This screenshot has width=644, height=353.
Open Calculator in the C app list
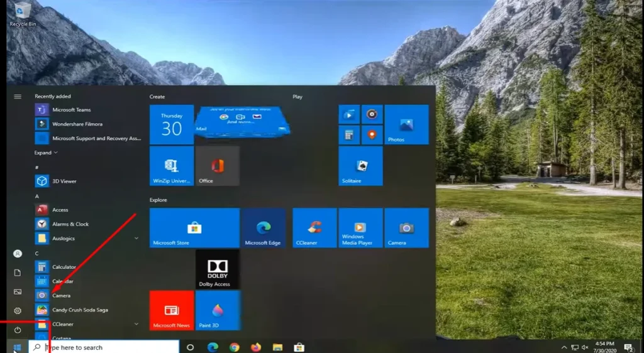point(88,267)
